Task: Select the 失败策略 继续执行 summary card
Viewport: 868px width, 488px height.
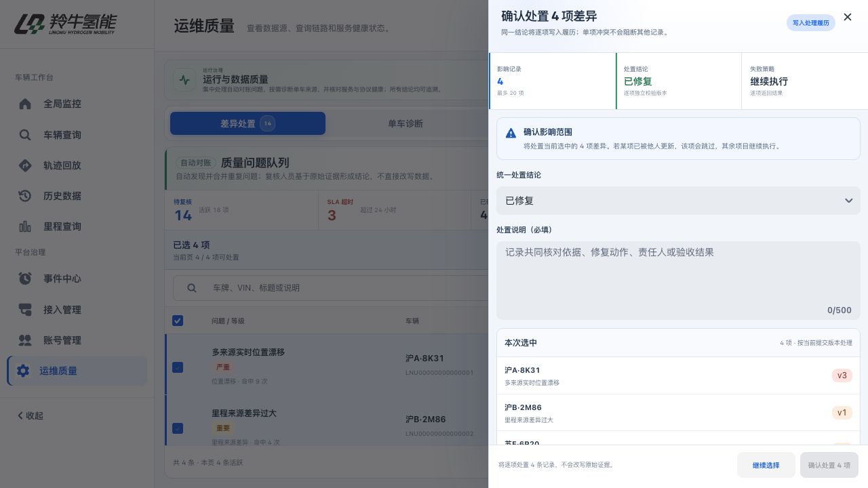Action: 804,81
